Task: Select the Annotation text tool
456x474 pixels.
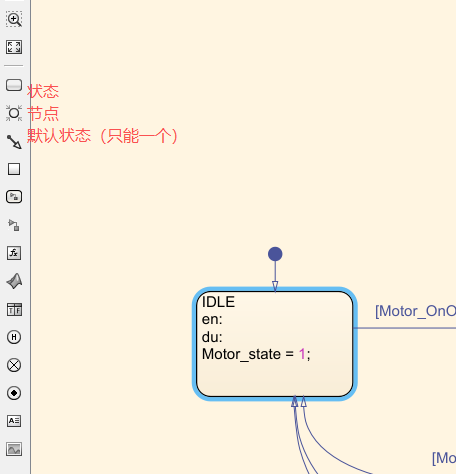Action: [x=14, y=421]
